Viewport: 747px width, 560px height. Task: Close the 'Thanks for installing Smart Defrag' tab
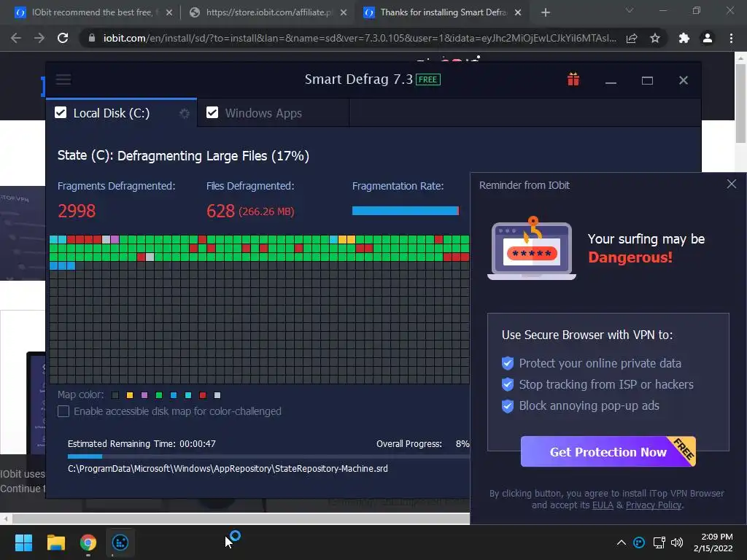[519, 12]
